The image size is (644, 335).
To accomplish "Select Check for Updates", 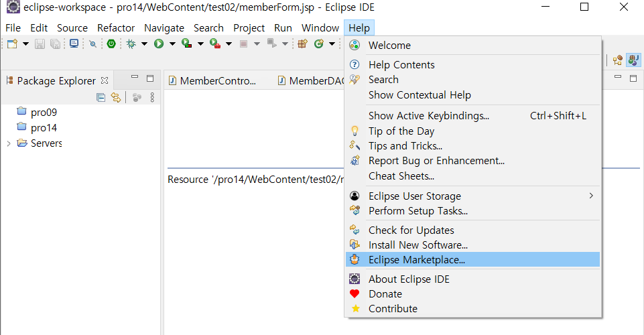I will click(472, 230).
